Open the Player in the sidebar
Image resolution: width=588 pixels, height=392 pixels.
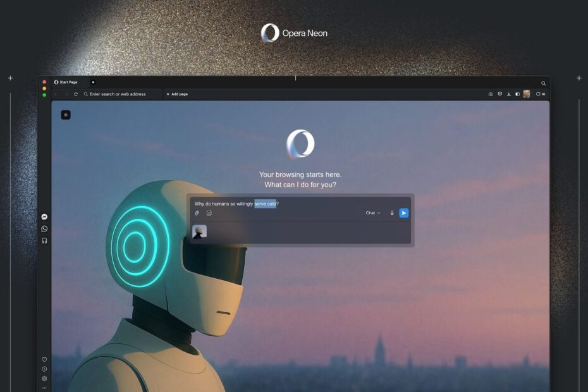44,240
